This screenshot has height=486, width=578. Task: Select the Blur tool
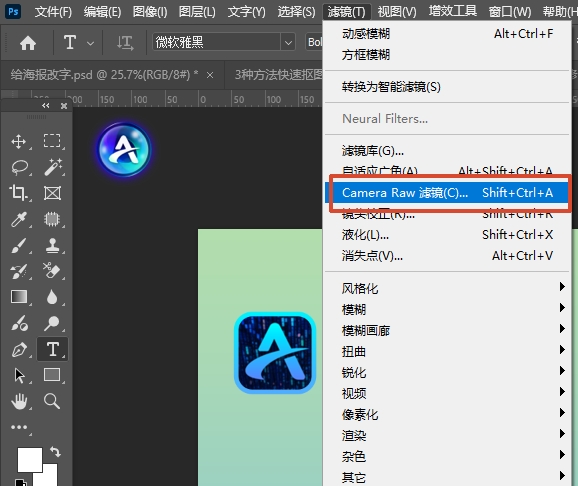[52, 297]
